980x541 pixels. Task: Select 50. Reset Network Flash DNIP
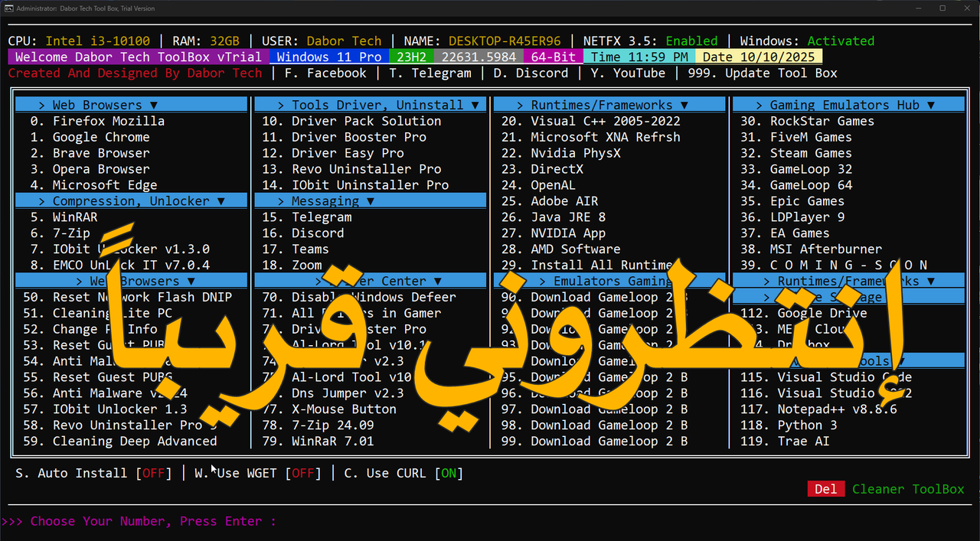128,297
